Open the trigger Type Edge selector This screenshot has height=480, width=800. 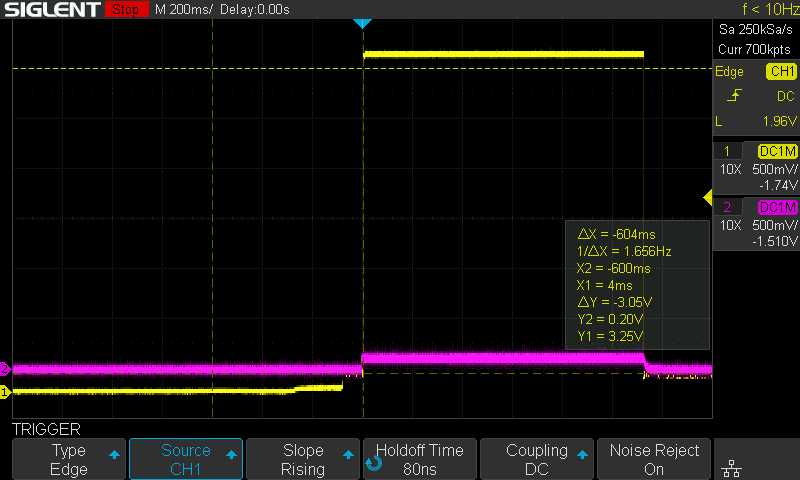68,460
